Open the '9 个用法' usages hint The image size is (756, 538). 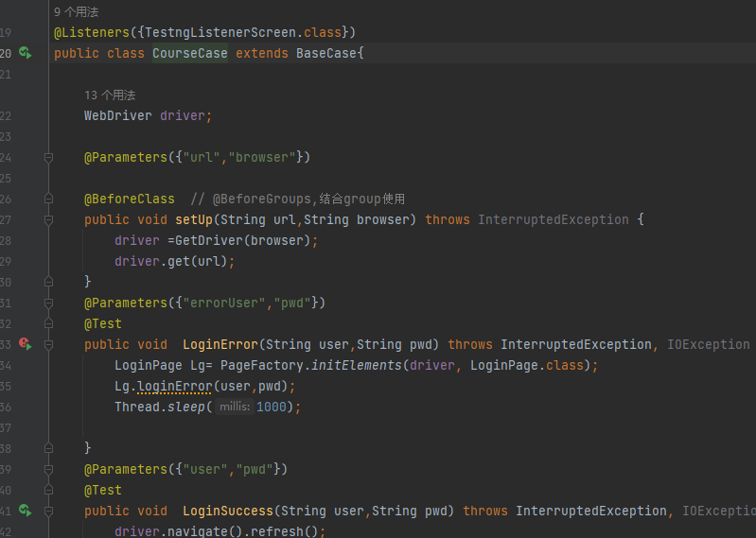(x=77, y=12)
